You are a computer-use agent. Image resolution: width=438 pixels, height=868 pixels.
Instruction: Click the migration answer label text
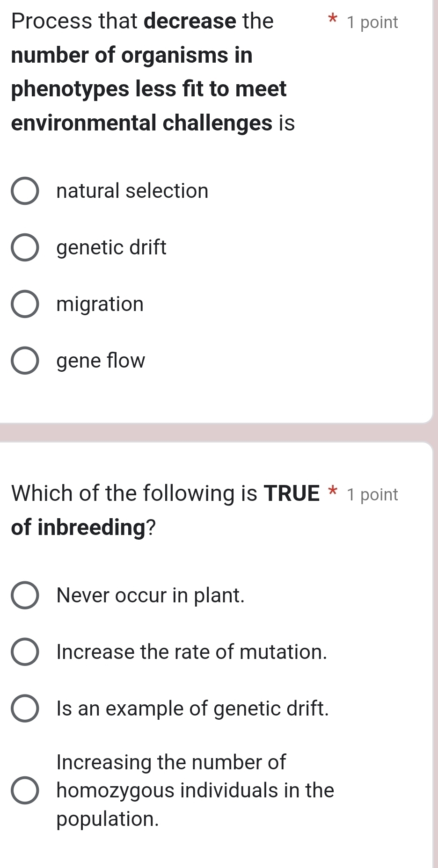pyautogui.click(x=99, y=304)
